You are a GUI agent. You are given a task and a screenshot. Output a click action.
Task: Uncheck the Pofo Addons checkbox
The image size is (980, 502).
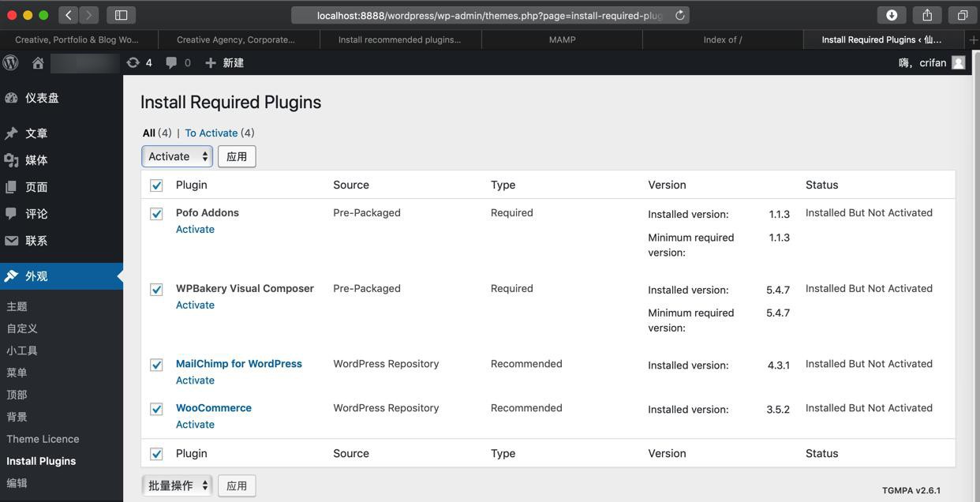point(156,214)
